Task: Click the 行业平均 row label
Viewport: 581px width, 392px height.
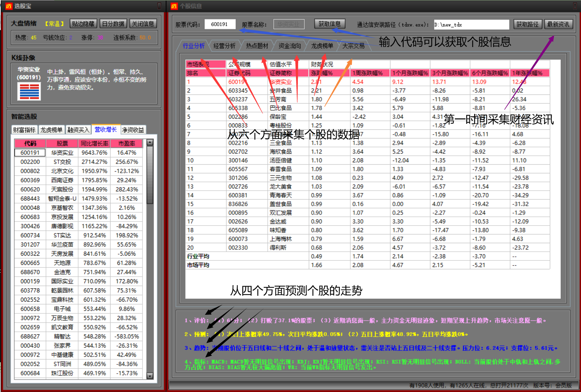Action: (x=198, y=256)
